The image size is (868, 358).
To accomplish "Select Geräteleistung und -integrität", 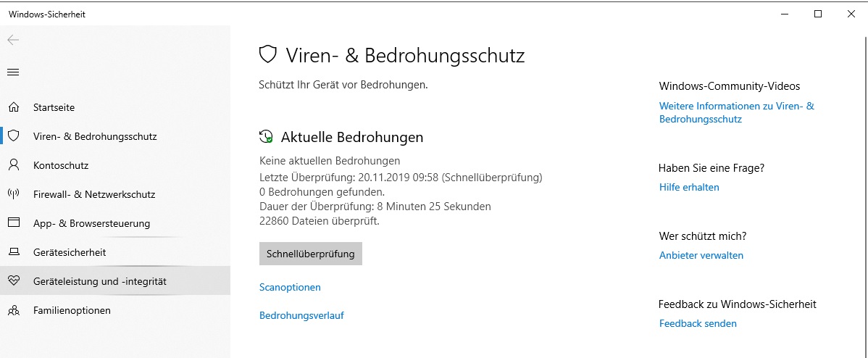I will tap(115, 281).
